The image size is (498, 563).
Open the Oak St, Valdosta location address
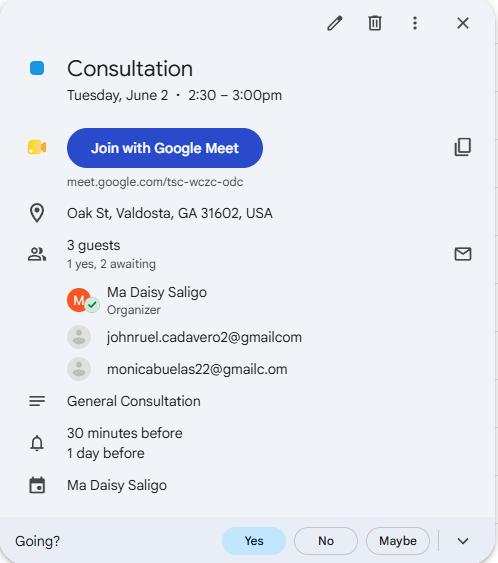pos(170,213)
